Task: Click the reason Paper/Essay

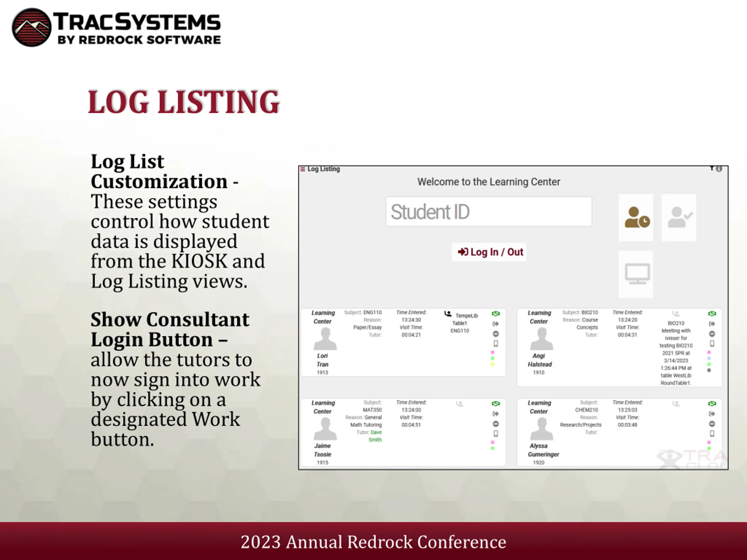Action: 367,328
